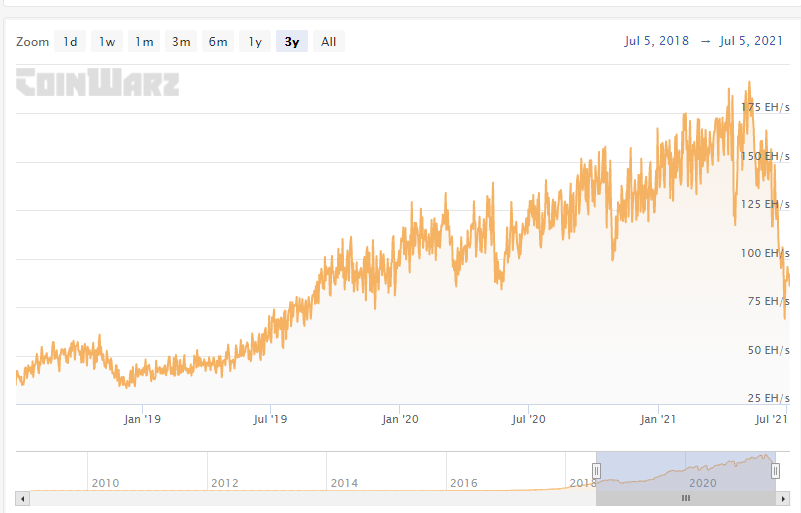Click the navigator timeline at 2016
801x513 pixels.
(x=464, y=483)
